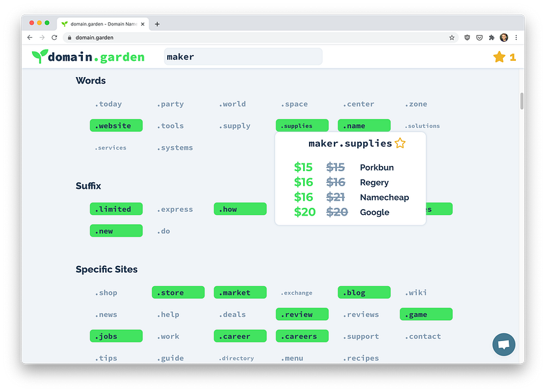Select the available .website domain
The width and height of the screenshot is (546, 392).
(x=116, y=125)
